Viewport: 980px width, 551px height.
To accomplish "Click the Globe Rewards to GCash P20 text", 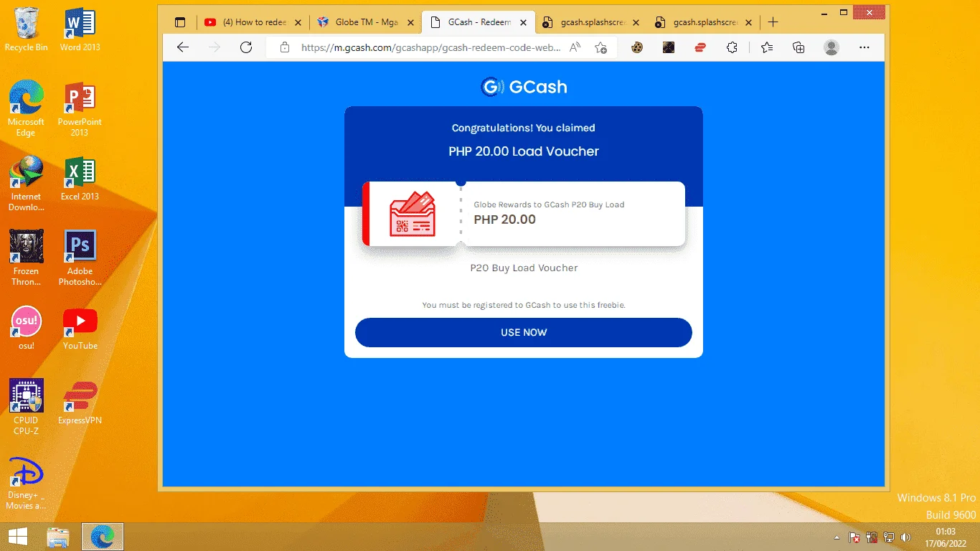I will point(549,204).
